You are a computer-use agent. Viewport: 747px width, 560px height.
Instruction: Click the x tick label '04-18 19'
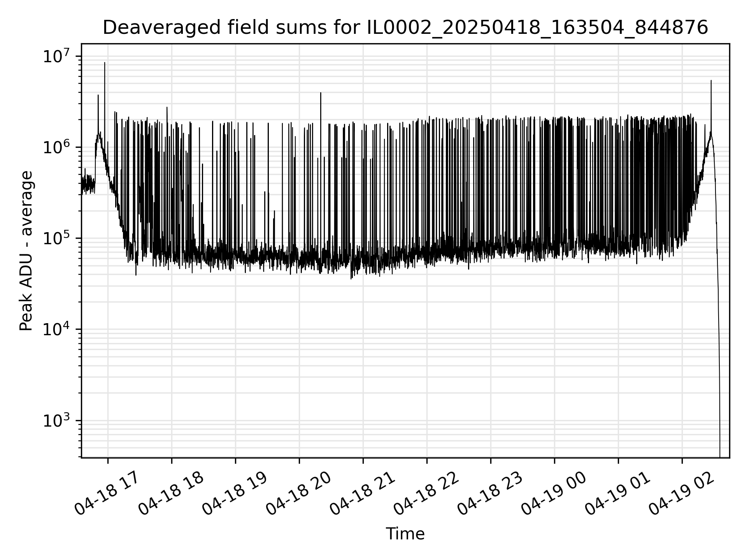(x=234, y=493)
